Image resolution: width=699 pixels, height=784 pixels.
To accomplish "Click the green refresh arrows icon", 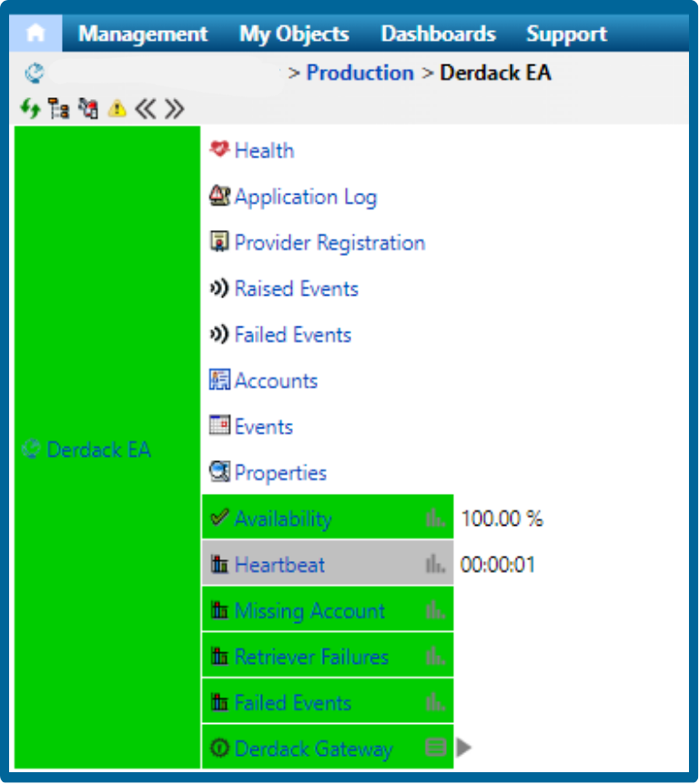I will (30, 109).
